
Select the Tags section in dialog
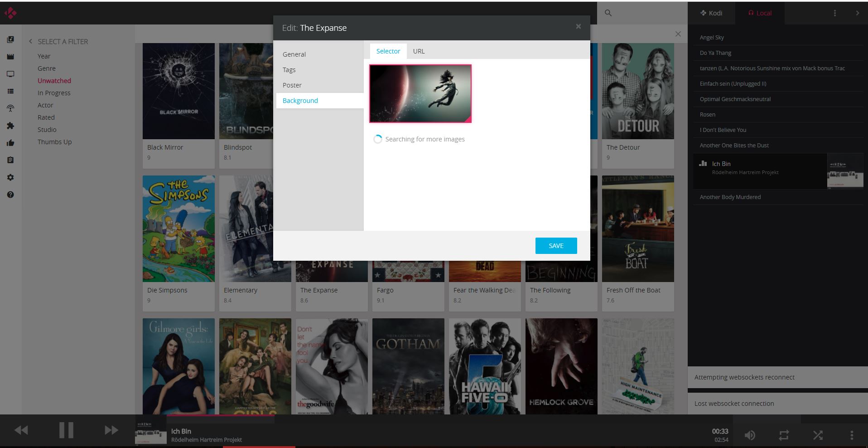coord(320,70)
